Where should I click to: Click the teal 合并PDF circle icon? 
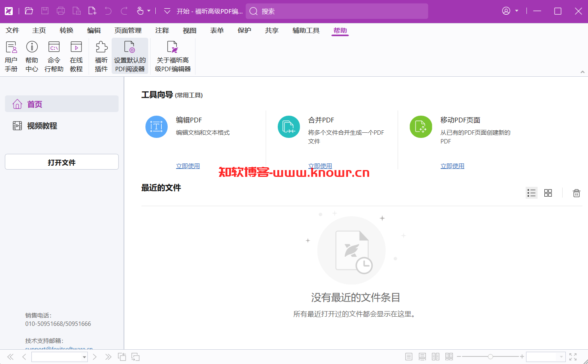point(289,127)
